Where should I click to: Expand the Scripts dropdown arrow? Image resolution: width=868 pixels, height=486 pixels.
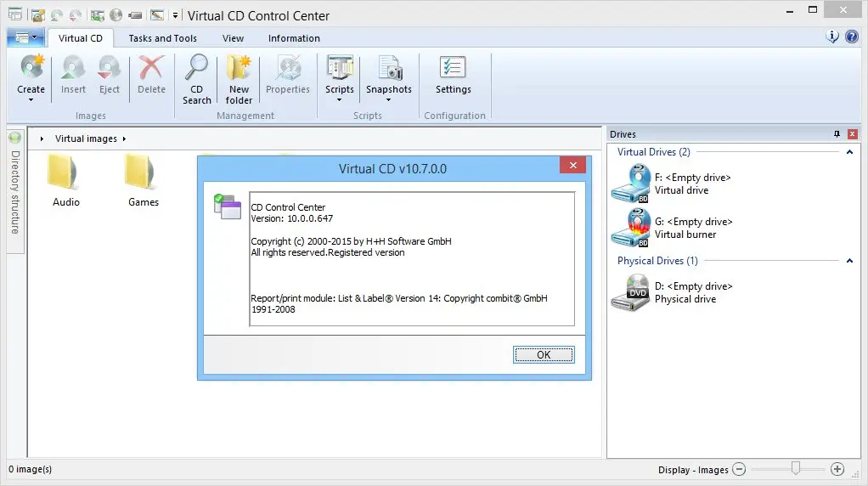340,100
